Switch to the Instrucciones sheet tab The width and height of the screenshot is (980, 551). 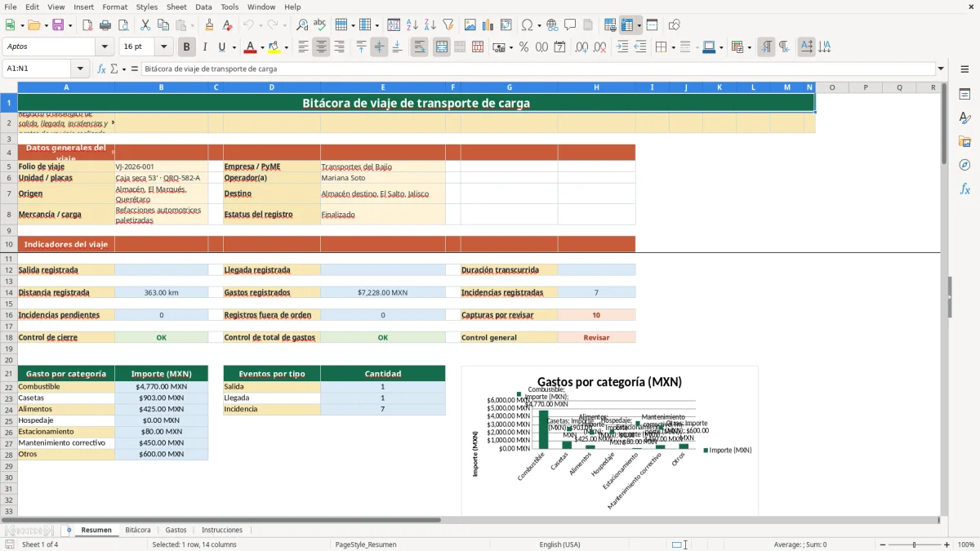(222, 530)
